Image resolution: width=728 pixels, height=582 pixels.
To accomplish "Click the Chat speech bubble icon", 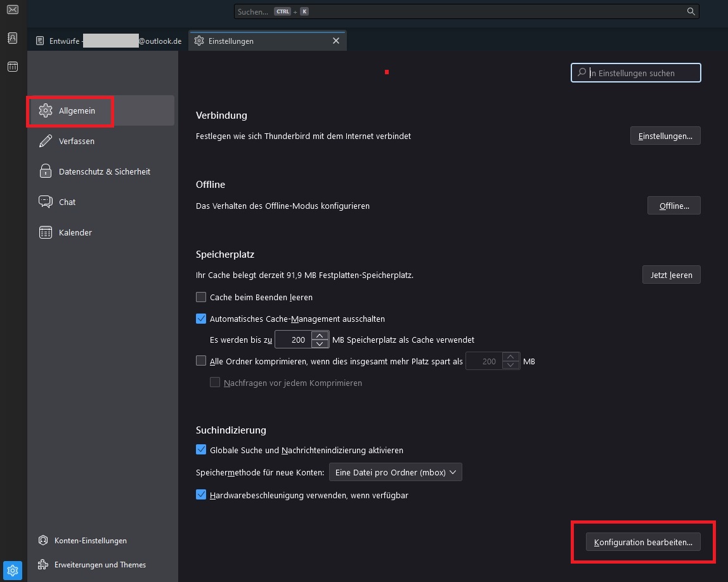I will pos(46,202).
